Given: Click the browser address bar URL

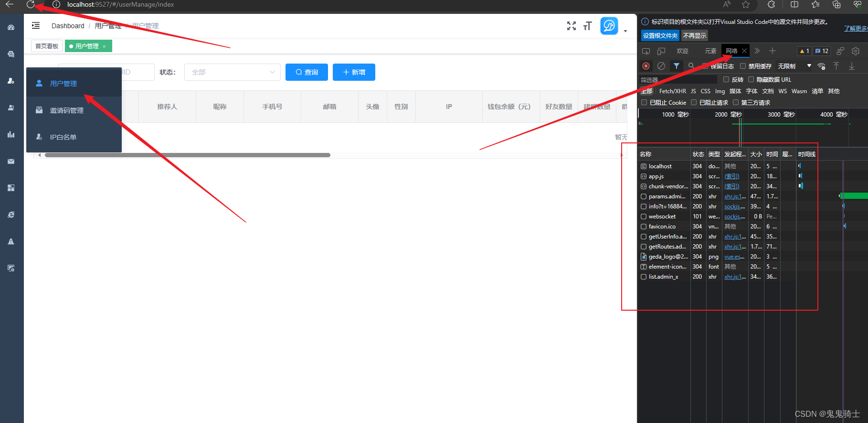Looking at the screenshot, I should (x=120, y=4).
